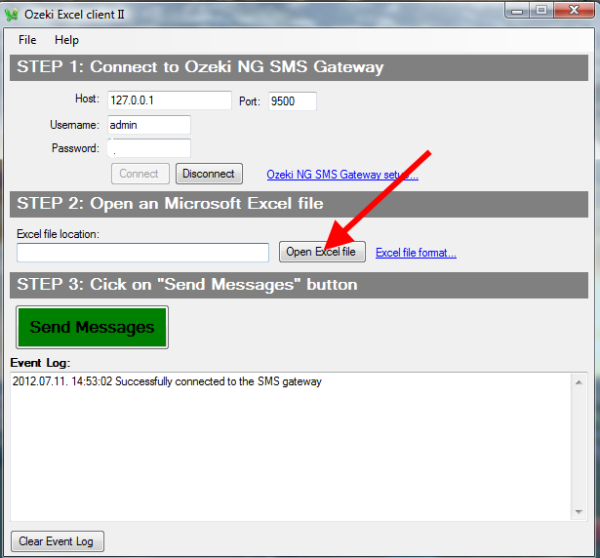Open the Help menu
This screenshot has width=600, height=558.
tap(67, 40)
